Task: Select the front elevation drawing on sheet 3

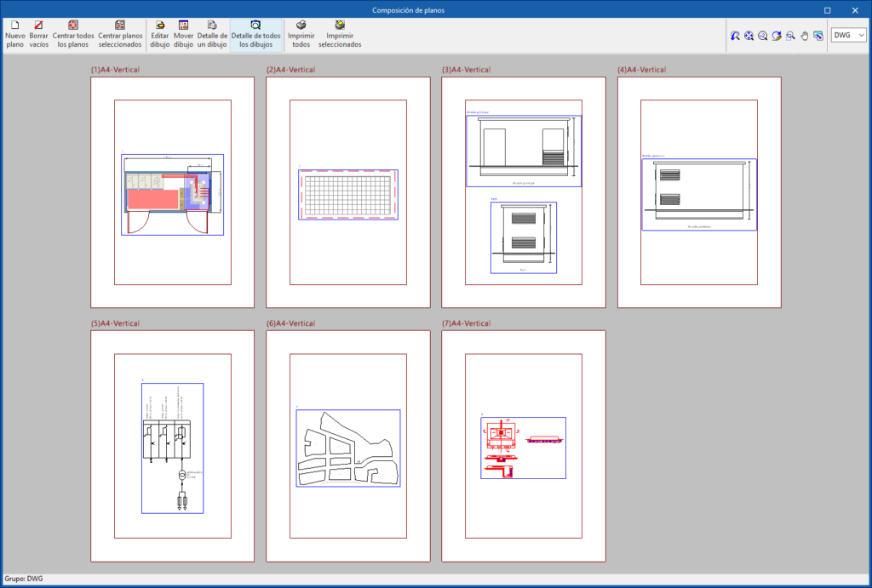Action: [x=524, y=151]
